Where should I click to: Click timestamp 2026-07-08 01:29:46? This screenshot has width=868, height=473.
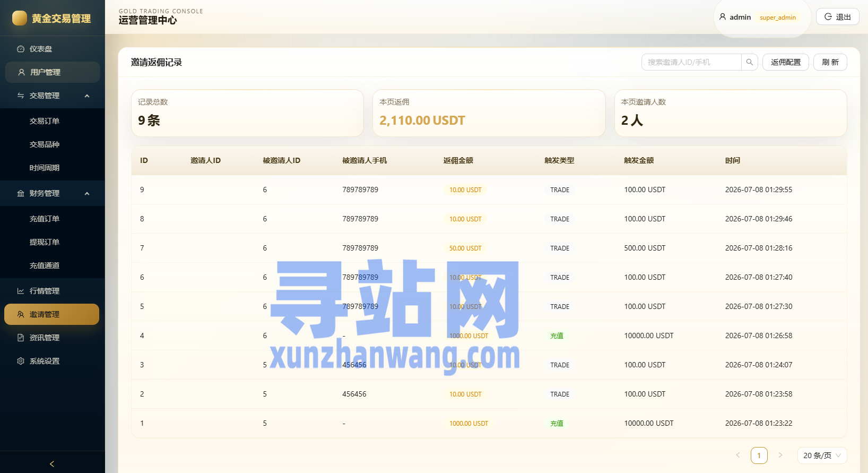(x=759, y=219)
